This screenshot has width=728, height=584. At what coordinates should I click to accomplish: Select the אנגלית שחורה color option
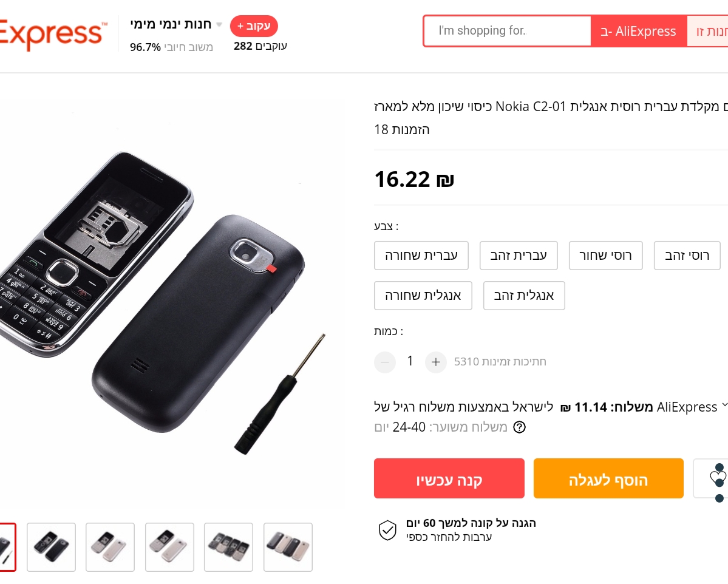[x=423, y=296]
